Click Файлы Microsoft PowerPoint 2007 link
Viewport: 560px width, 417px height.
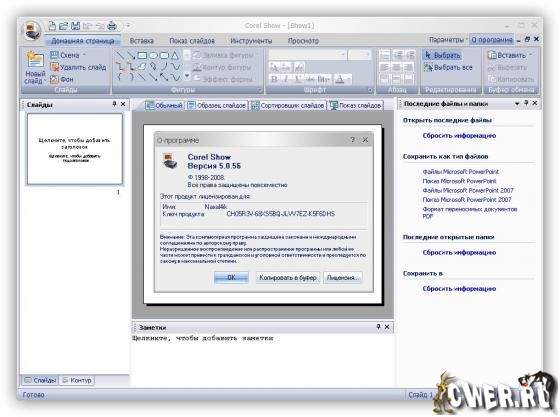[x=468, y=190]
